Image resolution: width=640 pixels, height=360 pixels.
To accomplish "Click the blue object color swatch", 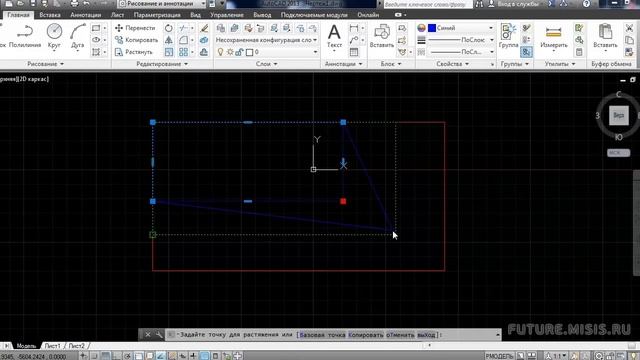I will [x=432, y=28].
